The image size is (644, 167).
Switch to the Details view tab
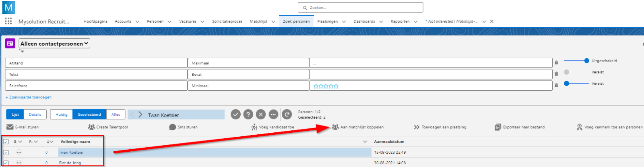pos(35,115)
